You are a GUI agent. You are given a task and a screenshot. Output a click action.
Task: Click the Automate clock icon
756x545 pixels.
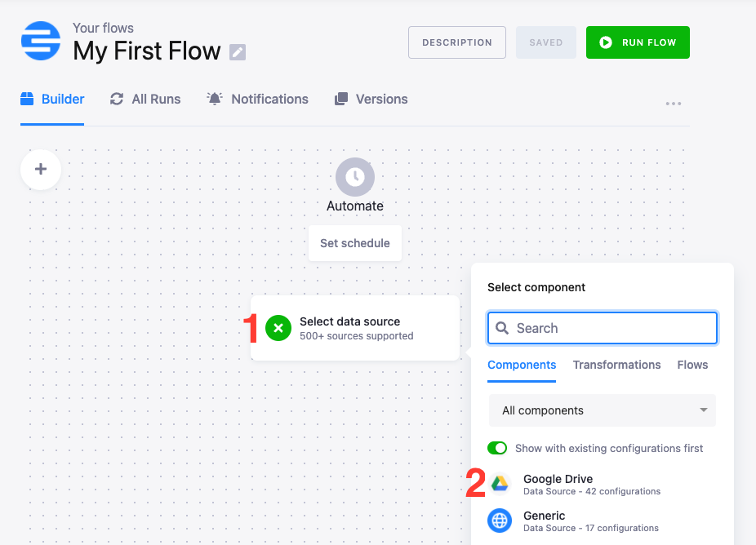point(355,177)
